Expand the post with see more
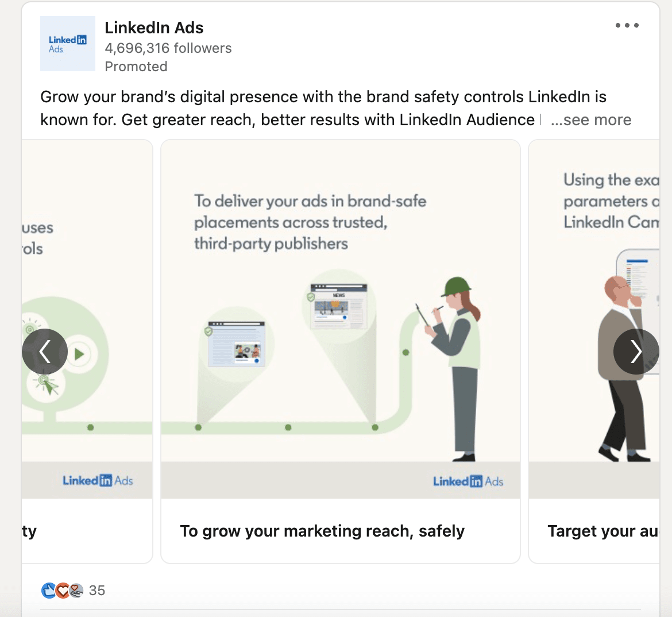Viewport: 672px width, 617px height. [590, 119]
